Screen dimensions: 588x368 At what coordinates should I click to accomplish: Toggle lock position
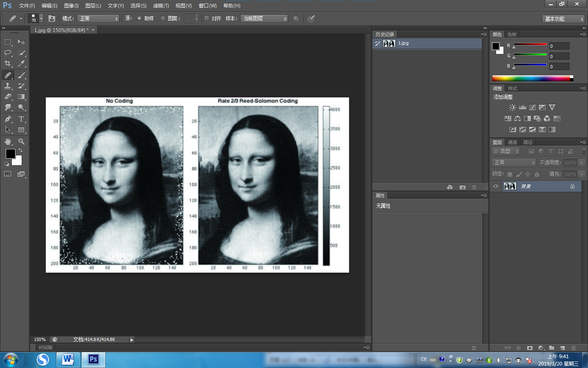528,174
